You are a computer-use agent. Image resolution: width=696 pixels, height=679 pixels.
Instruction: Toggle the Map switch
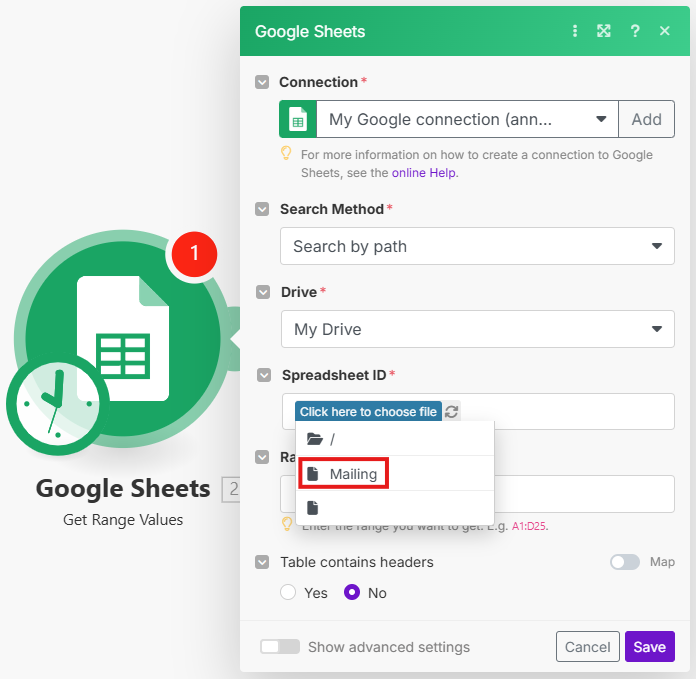click(625, 562)
